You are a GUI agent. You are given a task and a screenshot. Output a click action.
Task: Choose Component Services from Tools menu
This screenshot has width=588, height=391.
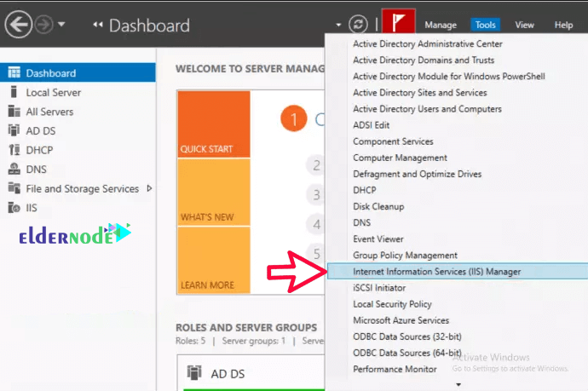tap(393, 141)
